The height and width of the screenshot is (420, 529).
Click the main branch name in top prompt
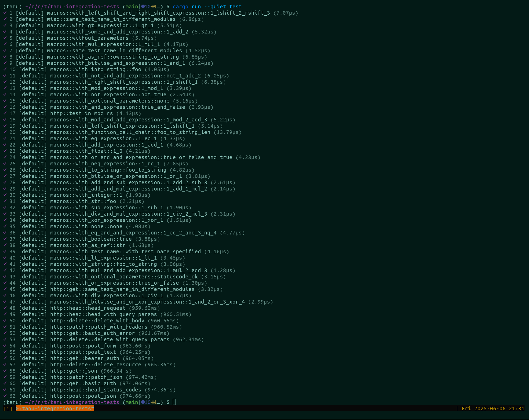coord(131,7)
